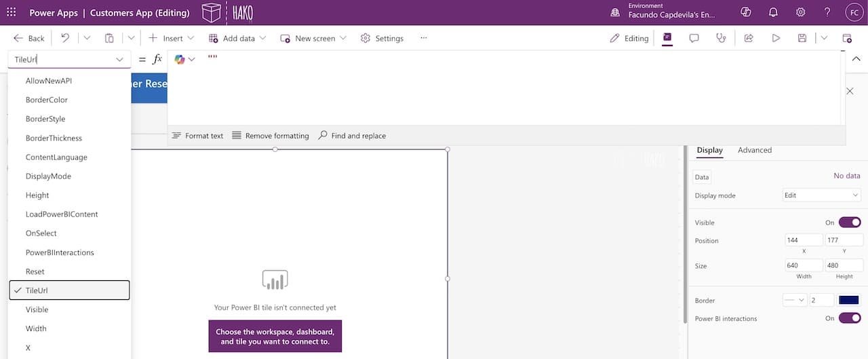Click the Editing mode button
Viewport: 868px width, 359px height.
[x=629, y=38]
